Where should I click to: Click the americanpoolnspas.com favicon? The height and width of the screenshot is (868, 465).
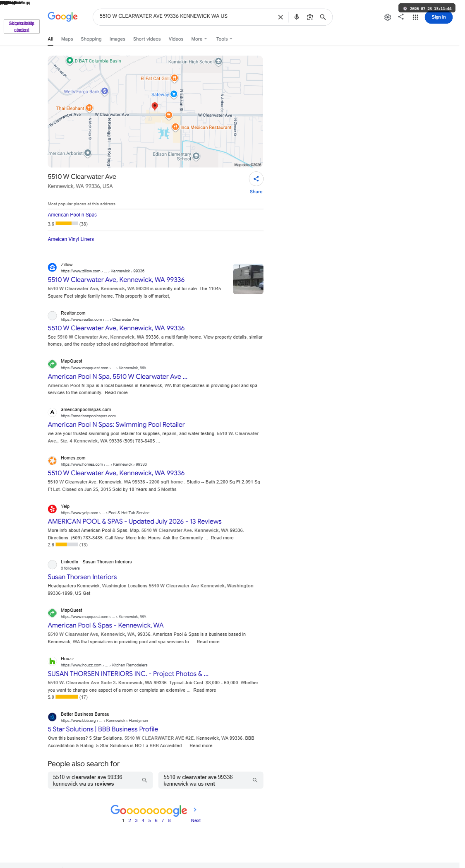point(52,412)
